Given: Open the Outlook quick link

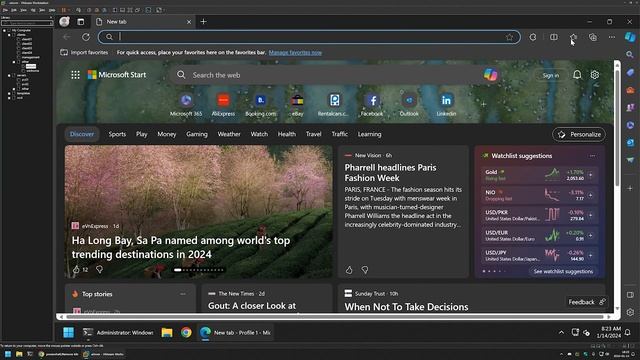Looking at the screenshot, I should coord(409,105).
